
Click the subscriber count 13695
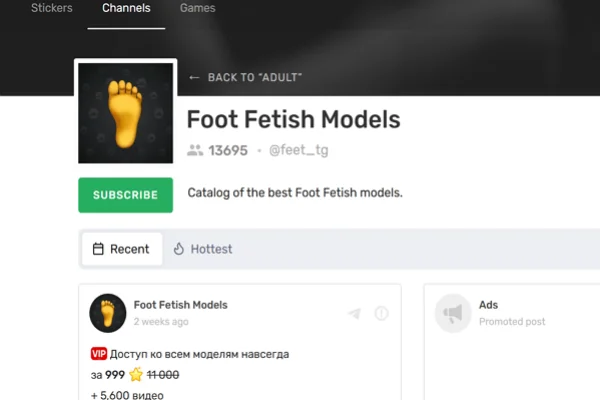(x=228, y=150)
